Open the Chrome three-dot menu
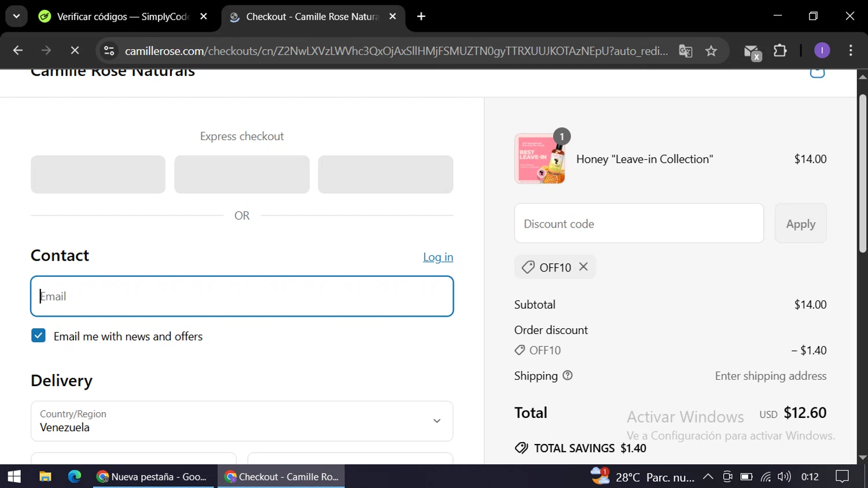Viewport: 868px width, 488px height. [x=850, y=51]
